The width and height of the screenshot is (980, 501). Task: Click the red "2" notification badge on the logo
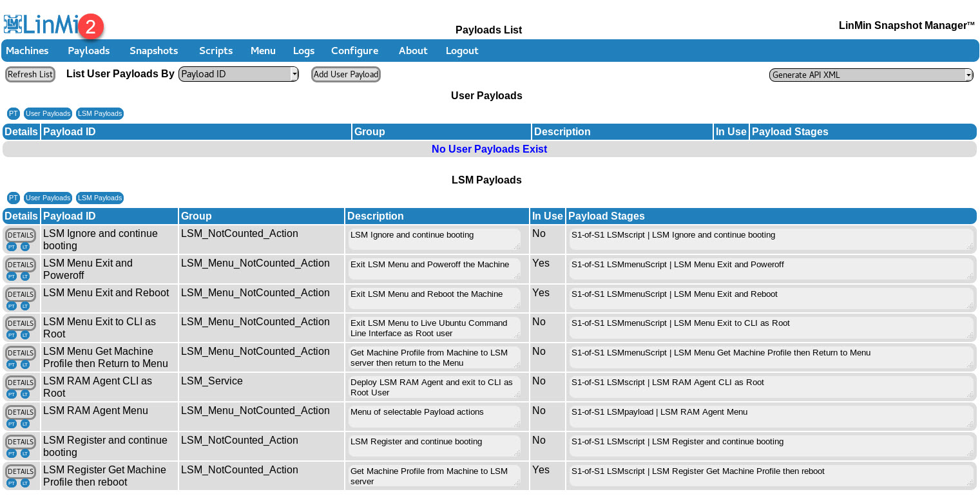pos(91,26)
